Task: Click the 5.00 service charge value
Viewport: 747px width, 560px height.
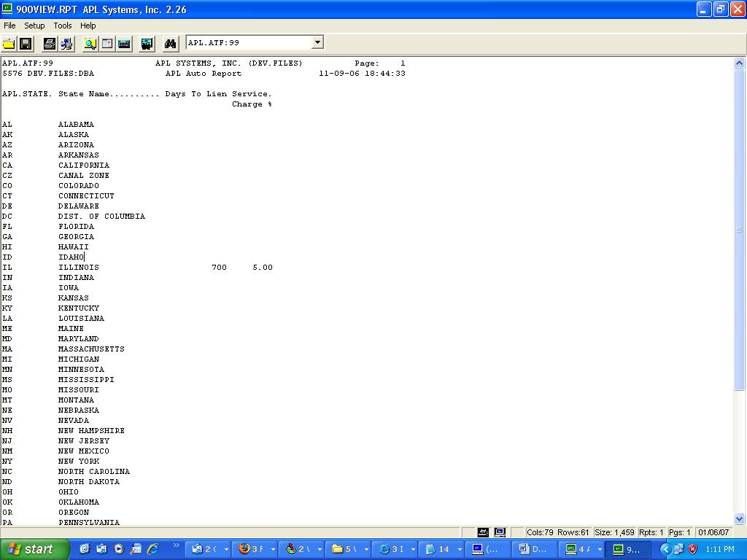Action: click(263, 268)
